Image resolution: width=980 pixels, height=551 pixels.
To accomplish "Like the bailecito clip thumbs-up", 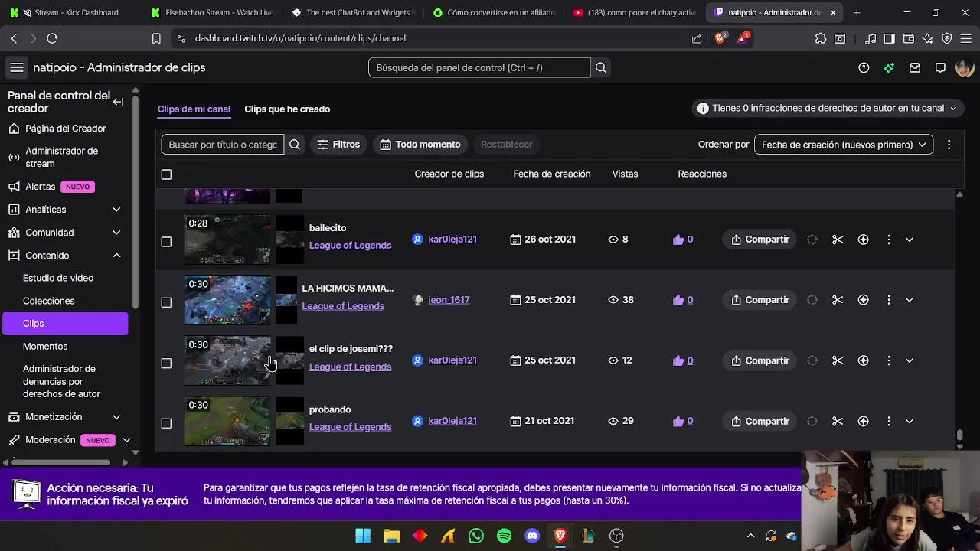I will click(x=678, y=240).
